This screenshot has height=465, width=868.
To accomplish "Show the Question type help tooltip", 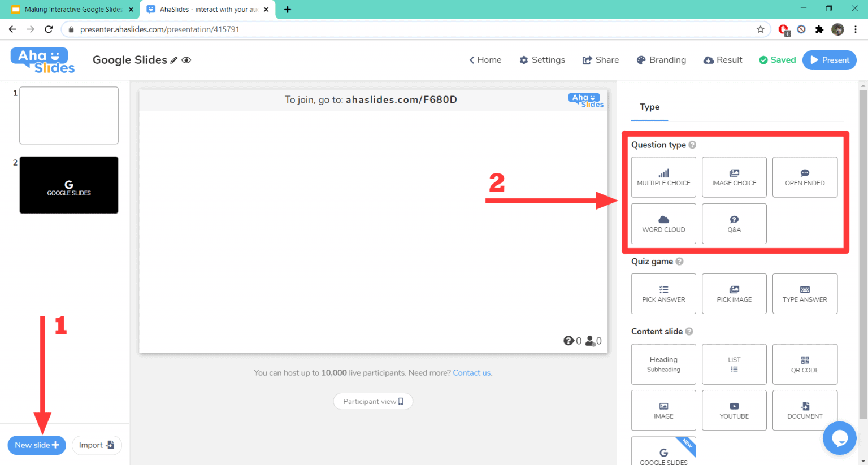I will (x=692, y=145).
